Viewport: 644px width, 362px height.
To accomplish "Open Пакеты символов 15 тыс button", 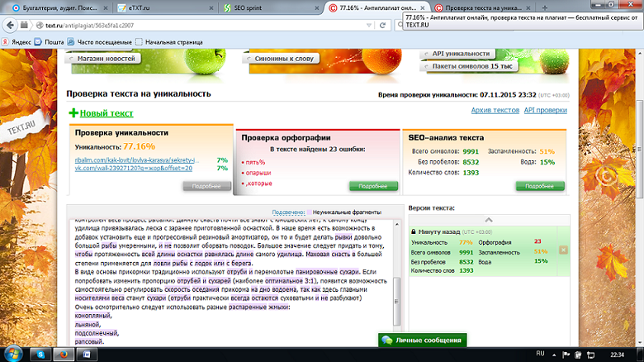I will 470,66.
